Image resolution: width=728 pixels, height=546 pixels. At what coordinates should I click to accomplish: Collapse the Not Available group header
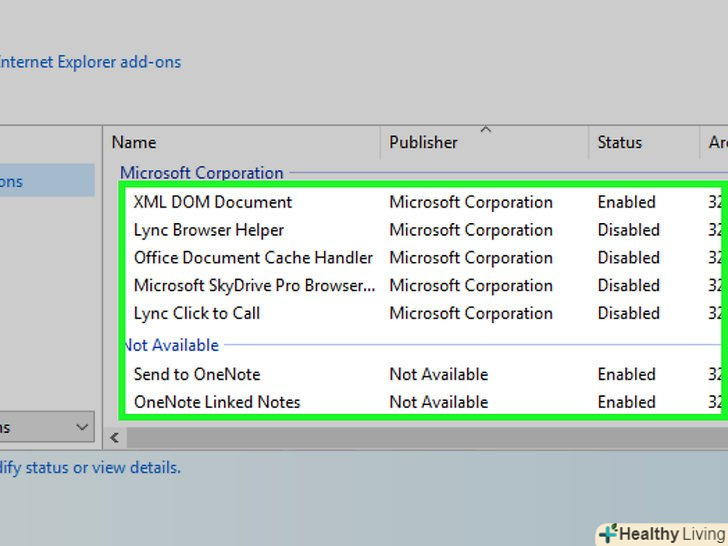point(172,345)
